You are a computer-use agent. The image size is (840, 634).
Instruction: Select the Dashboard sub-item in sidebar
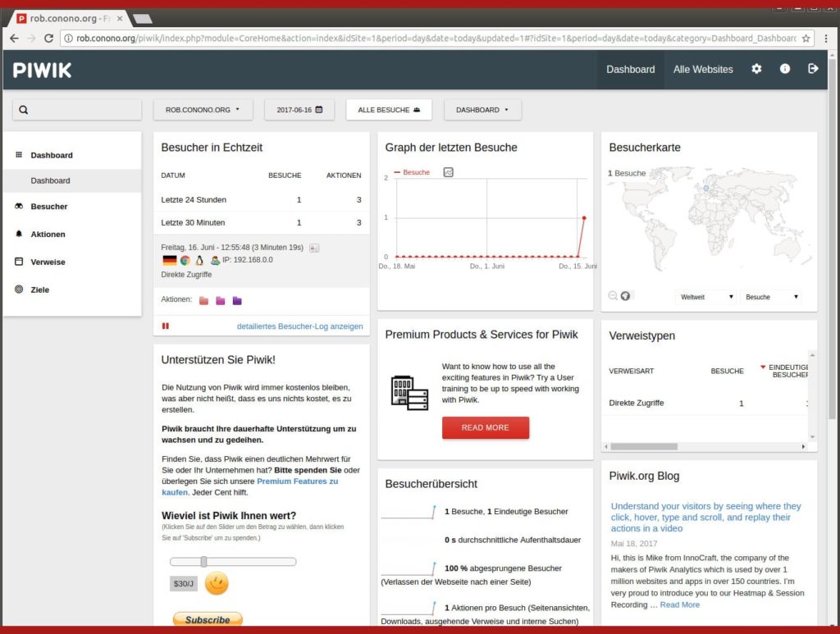click(x=72, y=180)
